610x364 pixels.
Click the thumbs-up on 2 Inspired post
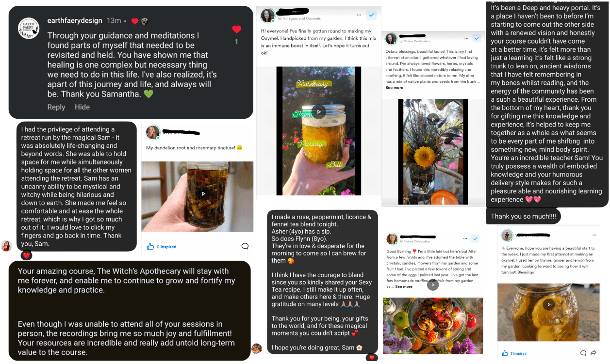(x=150, y=246)
